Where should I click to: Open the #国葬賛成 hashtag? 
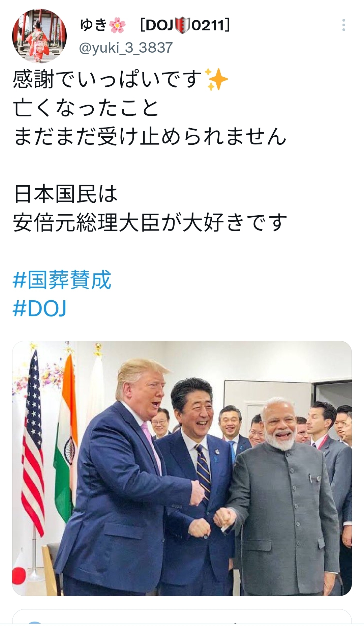pos(62,280)
